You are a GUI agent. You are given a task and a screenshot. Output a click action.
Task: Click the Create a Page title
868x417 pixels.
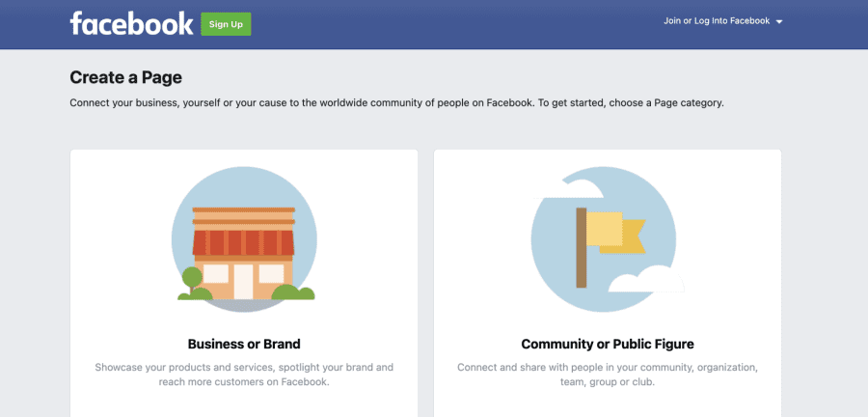click(125, 77)
